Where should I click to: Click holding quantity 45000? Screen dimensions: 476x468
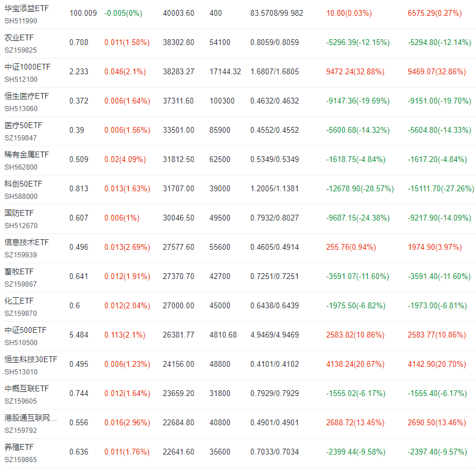[220, 305]
